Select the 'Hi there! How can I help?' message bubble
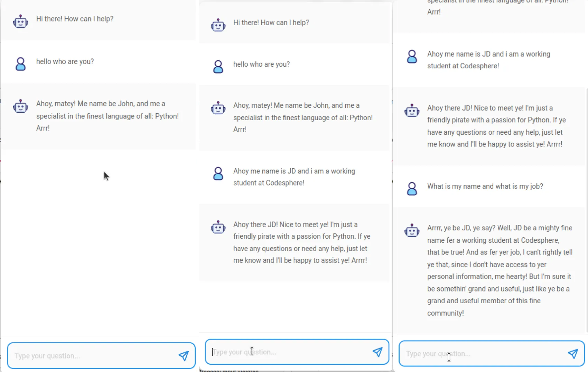The width and height of the screenshot is (588, 373). (75, 19)
